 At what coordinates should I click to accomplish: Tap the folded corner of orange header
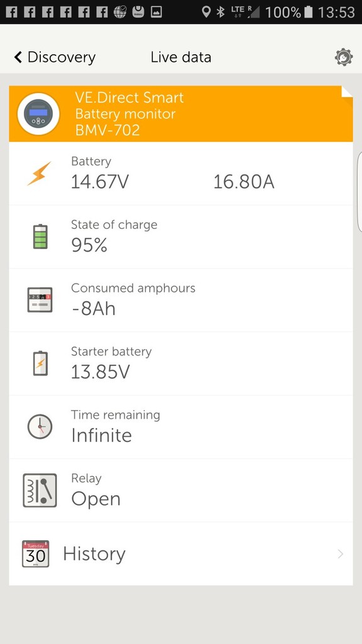tap(347, 92)
